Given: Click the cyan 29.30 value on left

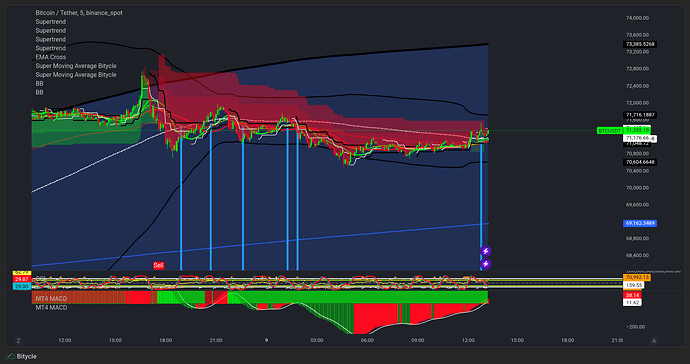Looking at the screenshot, I should point(22,286).
